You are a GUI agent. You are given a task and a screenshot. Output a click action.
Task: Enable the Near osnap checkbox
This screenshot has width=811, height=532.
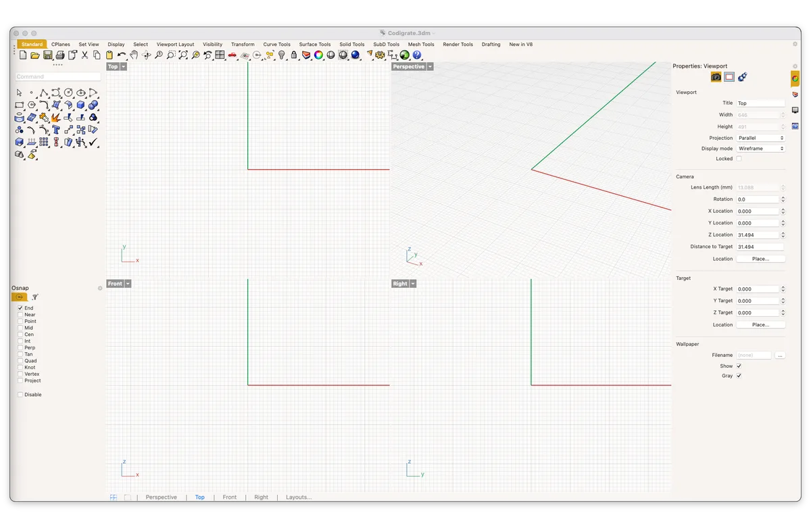coord(20,315)
